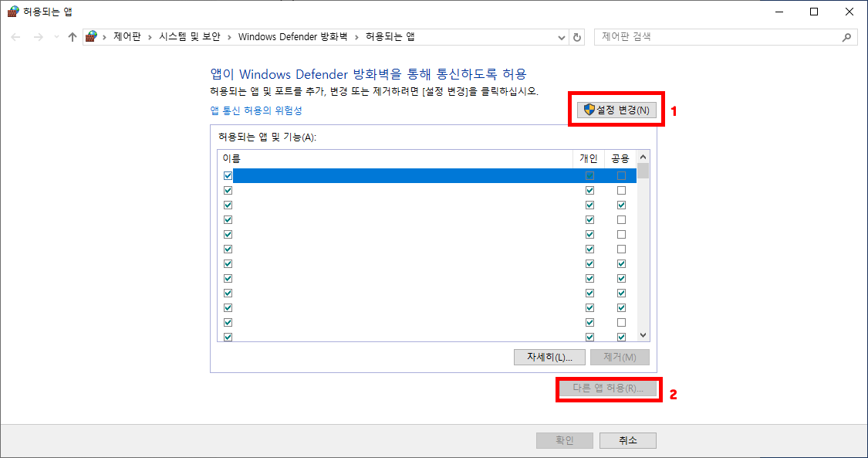Navigate to 제어판 breadcrumb
This screenshot has height=458, width=868.
point(127,37)
